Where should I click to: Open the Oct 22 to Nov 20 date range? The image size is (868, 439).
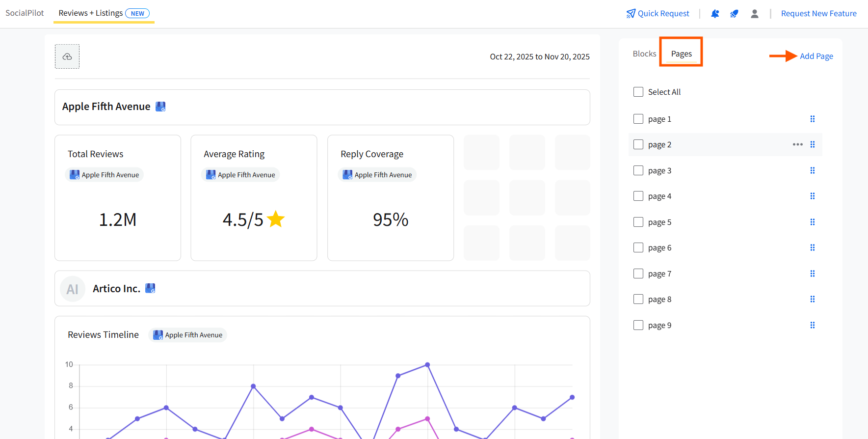540,56
